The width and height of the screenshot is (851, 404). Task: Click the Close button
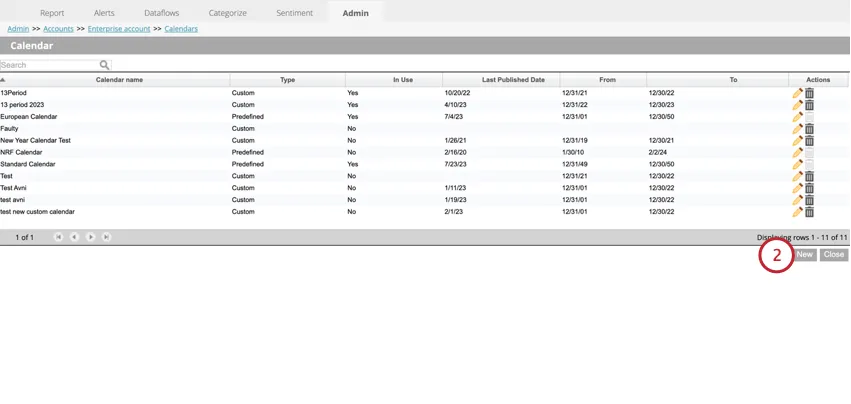[x=834, y=255]
